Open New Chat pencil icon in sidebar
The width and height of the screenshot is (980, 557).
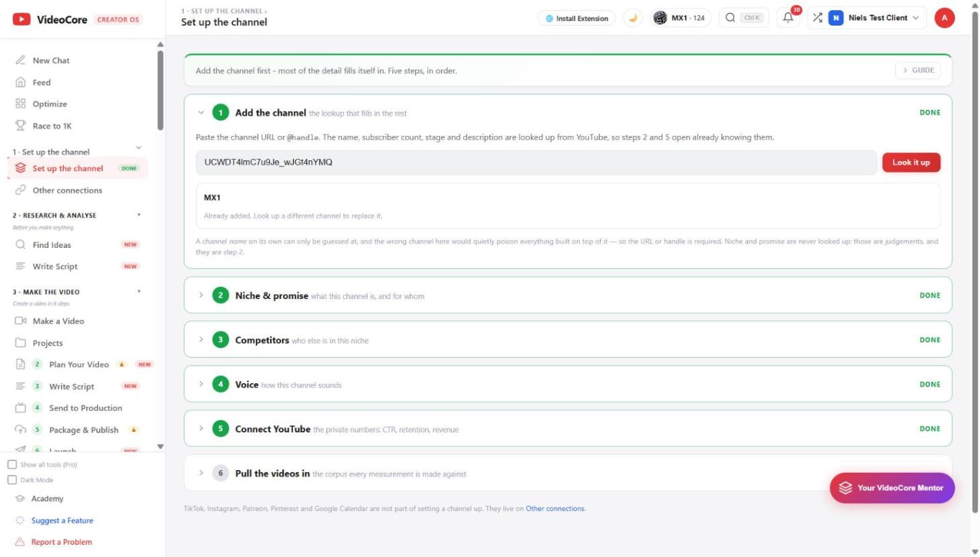[21, 61]
